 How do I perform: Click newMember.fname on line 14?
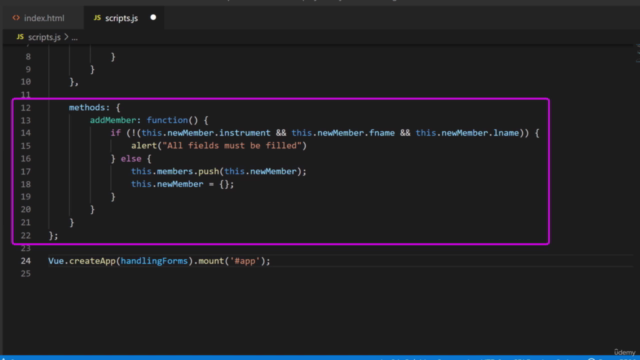tap(356, 133)
